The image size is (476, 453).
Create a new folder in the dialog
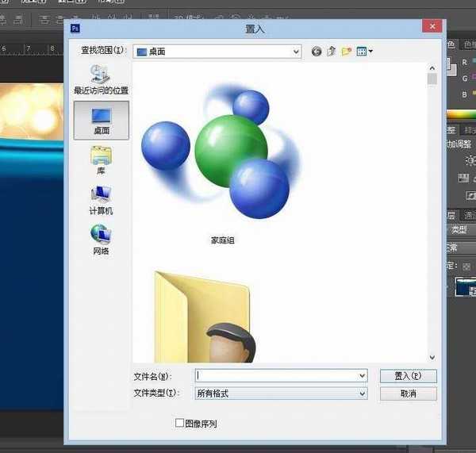346,52
